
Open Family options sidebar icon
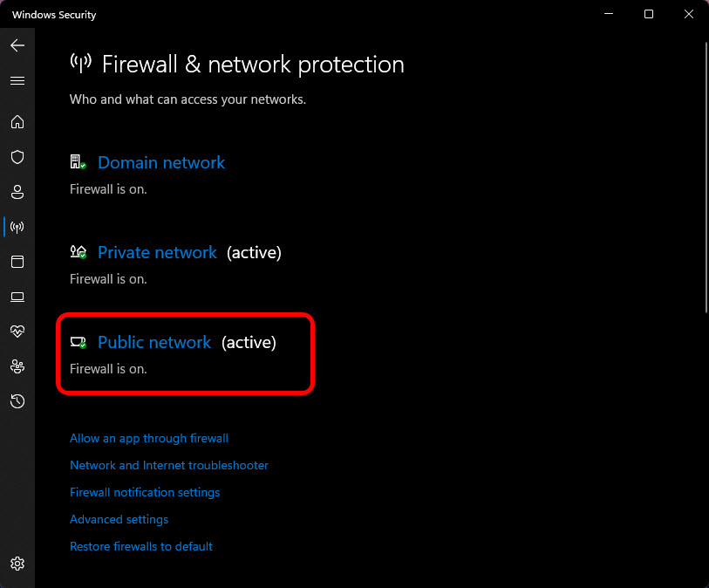click(17, 366)
